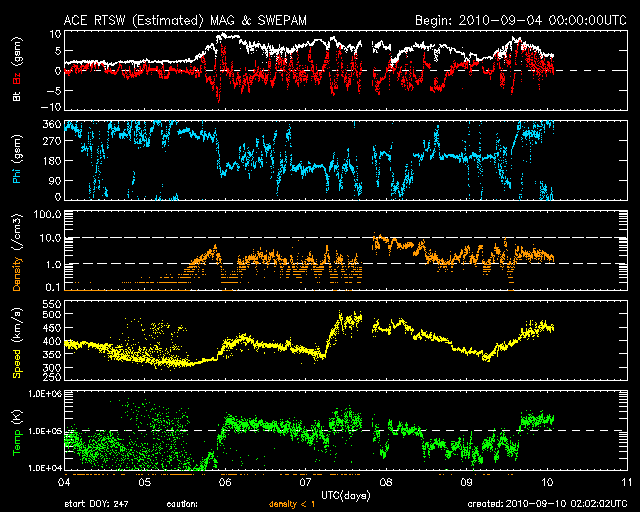Click the '350' speed axis value
The width and height of the screenshot is (640, 512).
click(x=52, y=354)
